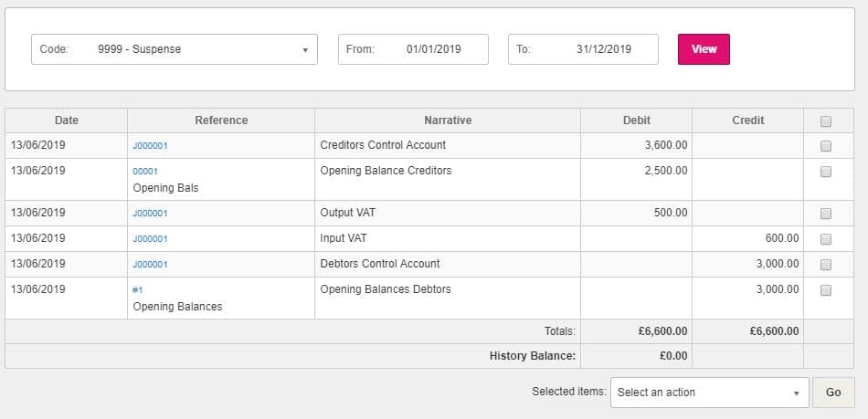Open J000001 link for Creditors Control Account
The height and width of the screenshot is (419, 868).
coord(150,146)
